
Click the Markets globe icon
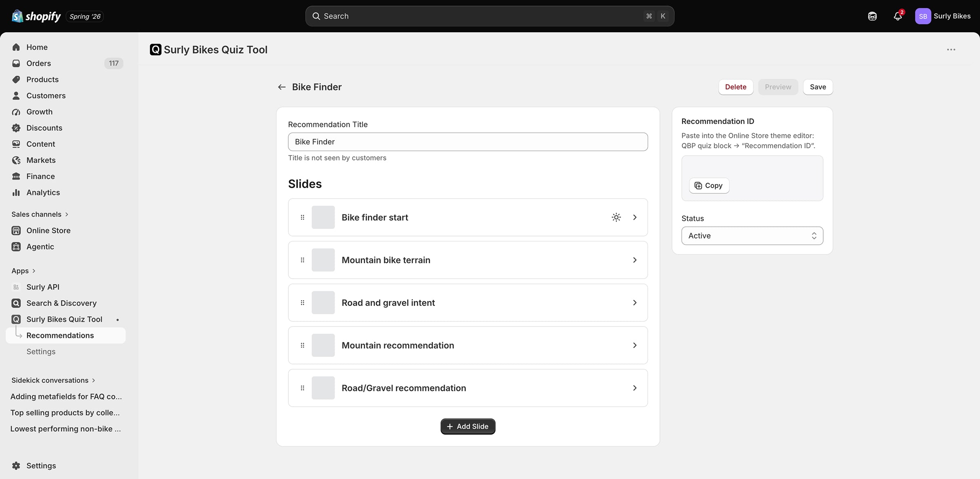point(16,160)
